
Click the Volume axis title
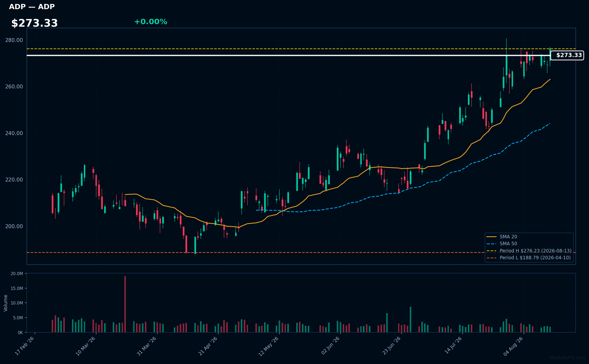6,303
